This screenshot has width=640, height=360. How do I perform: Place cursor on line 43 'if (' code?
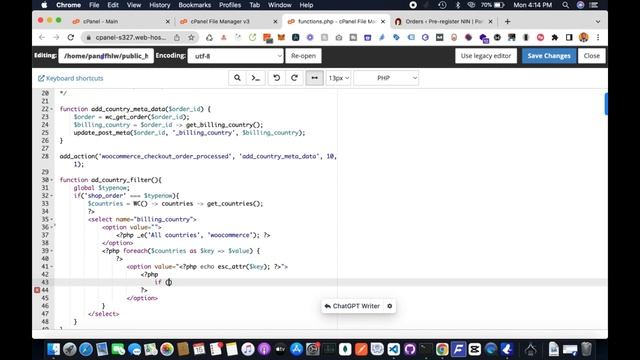pos(163,282)
